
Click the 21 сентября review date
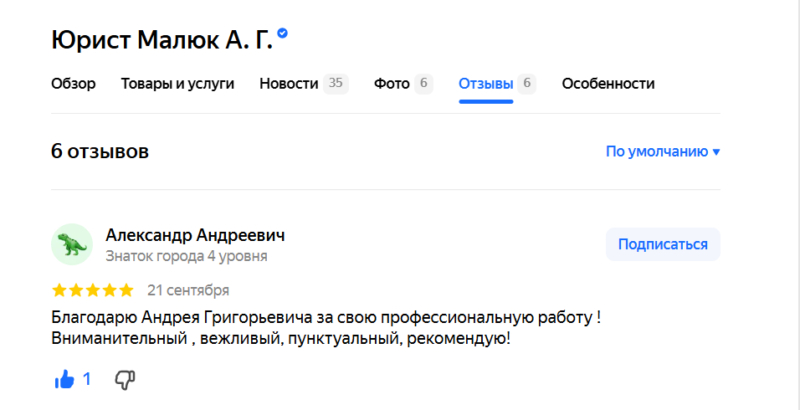click(x=188, y=291)
